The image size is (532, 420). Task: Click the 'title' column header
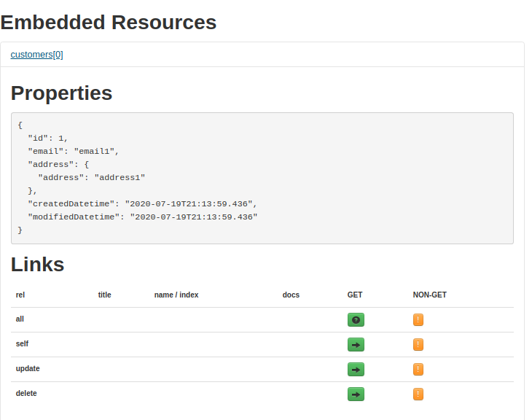click(x=105, y=295)
